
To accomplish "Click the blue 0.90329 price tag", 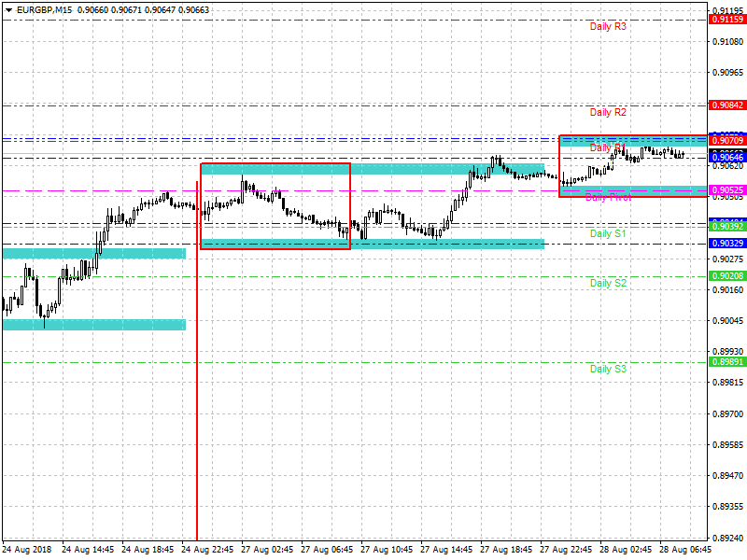I will click(726, 244).
